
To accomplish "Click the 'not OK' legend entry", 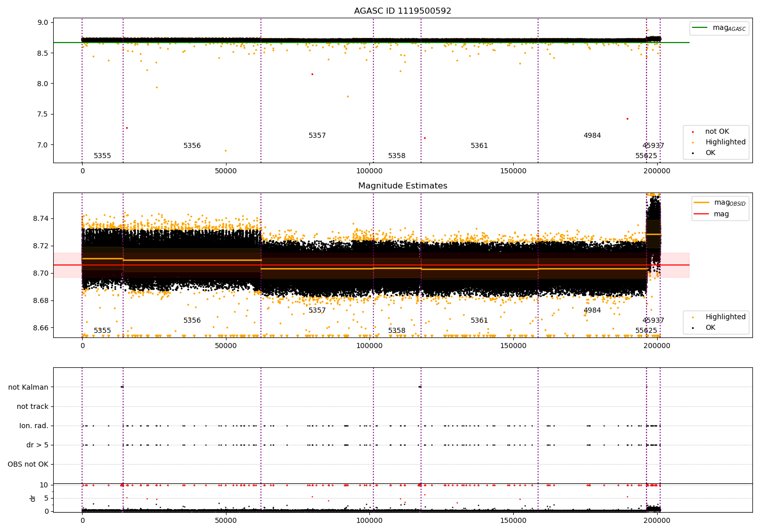I will point(717,132).
